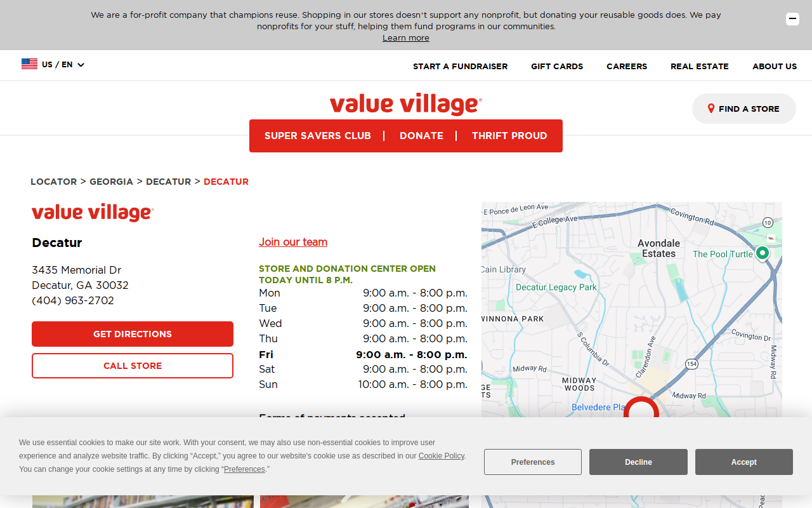Accept cookies
Image resolution: width=812 pixels, height=508 pixels.
tap(744, 462)
